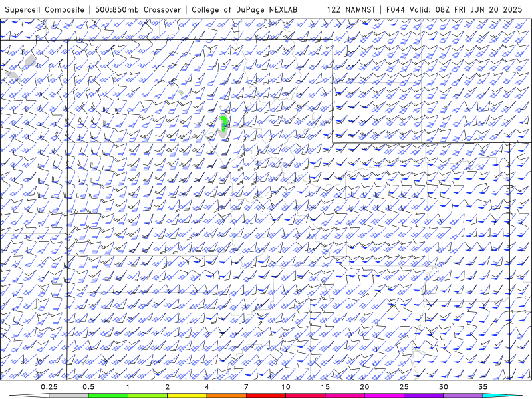Select the bright green 0.5–1 color segment
Viewport: 532px width, 399px height.
108,396
